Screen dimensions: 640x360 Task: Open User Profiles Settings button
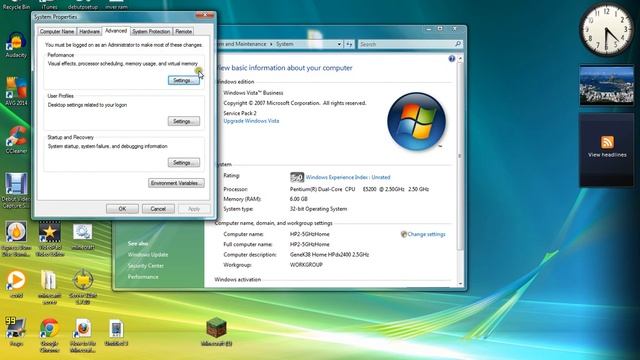[184, 121]
